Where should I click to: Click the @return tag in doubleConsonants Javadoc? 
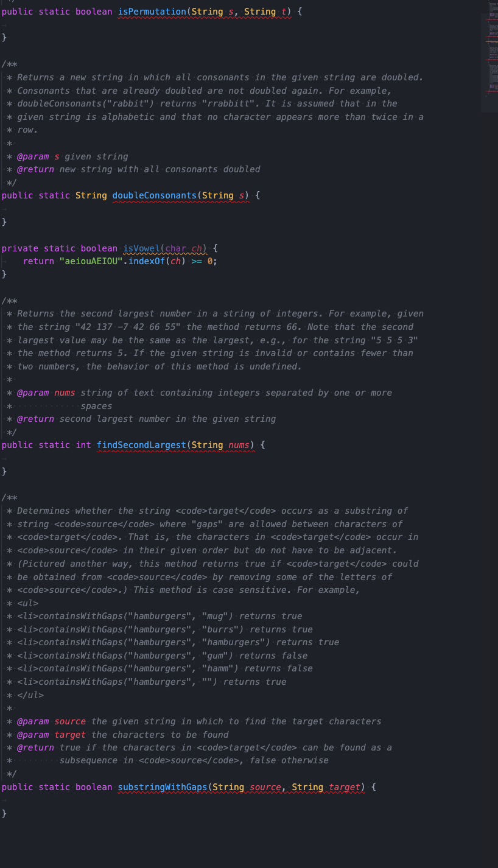tap(35, 169)
